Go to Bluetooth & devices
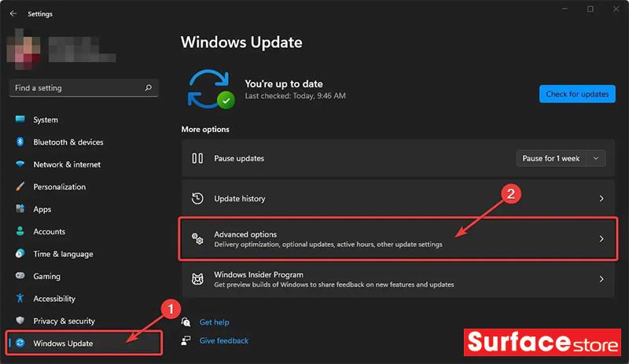The image size is (629, 364). point(83,142)
